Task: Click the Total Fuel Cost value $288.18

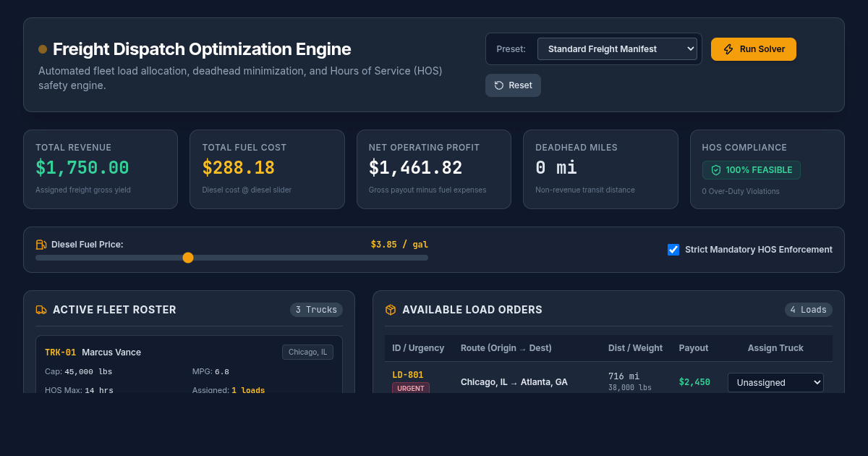Action: [239, 168]
